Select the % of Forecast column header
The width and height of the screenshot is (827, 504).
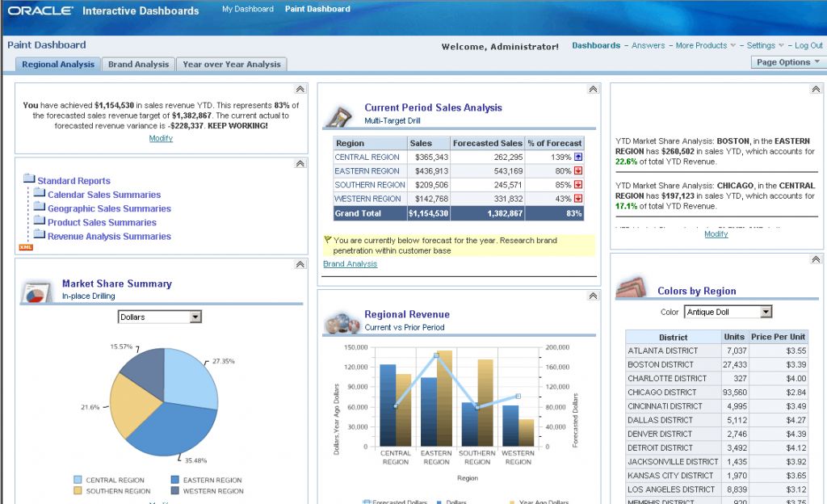coord(554,143)
